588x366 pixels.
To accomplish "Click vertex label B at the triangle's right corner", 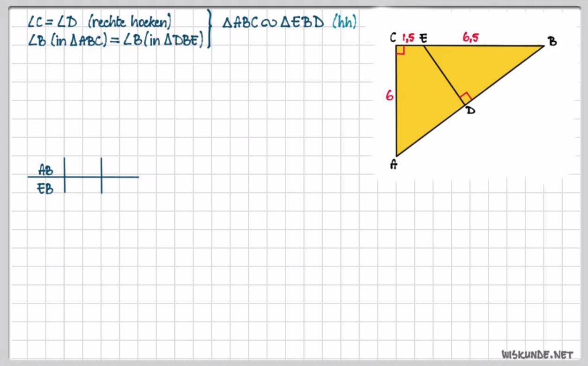I will pos(552,42).
